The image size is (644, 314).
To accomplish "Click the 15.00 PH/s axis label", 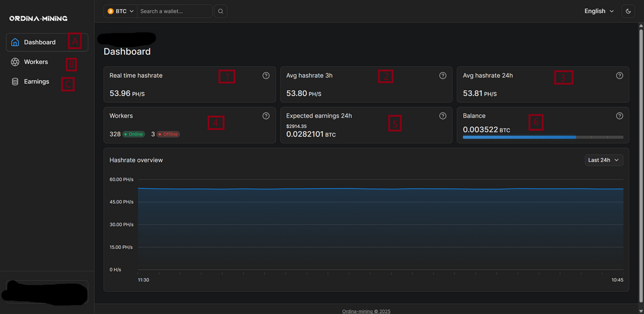I will 122,247.
